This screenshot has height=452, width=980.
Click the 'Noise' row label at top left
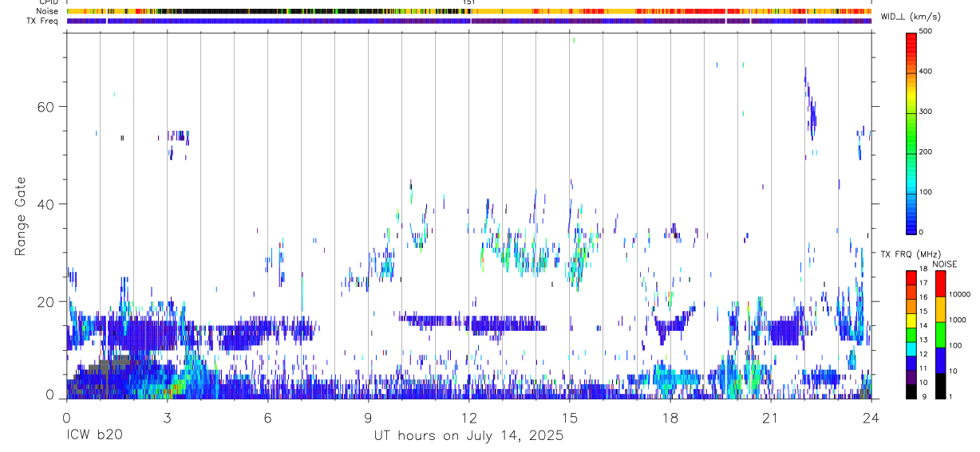point(49,11)
